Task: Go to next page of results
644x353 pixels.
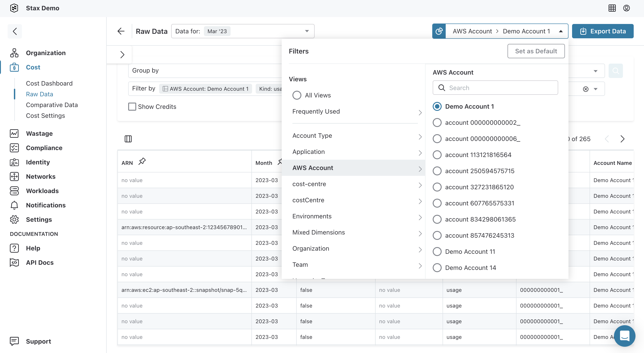Action: (622, 139)
